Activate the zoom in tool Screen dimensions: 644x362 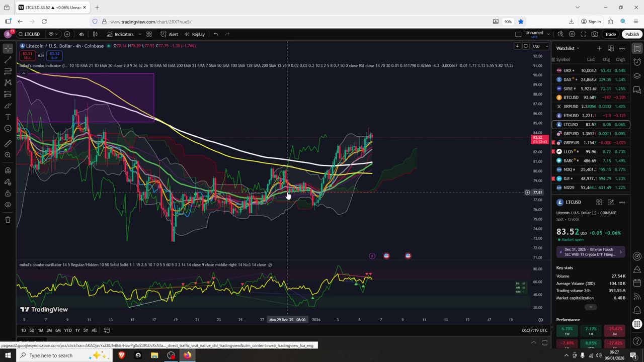[8, 155]
